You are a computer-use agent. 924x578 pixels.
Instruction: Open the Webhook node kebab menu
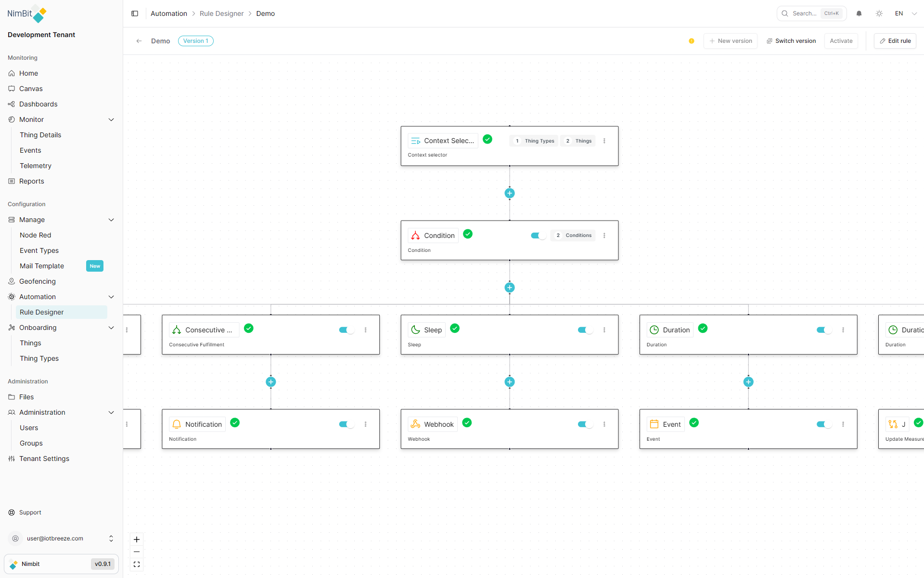coord(604,424)
